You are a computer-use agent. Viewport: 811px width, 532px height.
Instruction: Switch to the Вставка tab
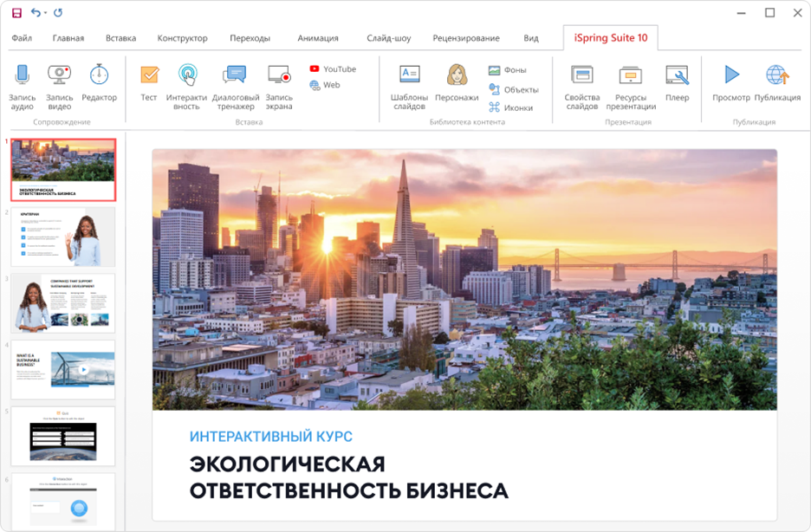coord(120,38)
